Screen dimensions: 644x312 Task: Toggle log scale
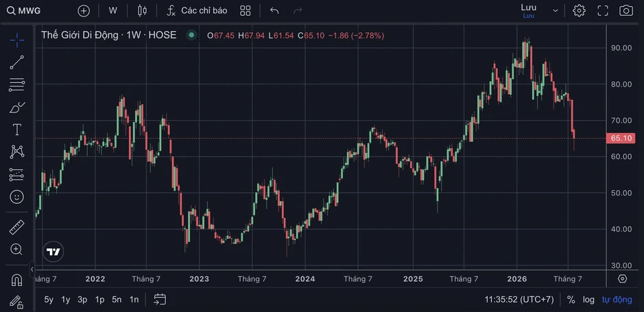point(588,300)
